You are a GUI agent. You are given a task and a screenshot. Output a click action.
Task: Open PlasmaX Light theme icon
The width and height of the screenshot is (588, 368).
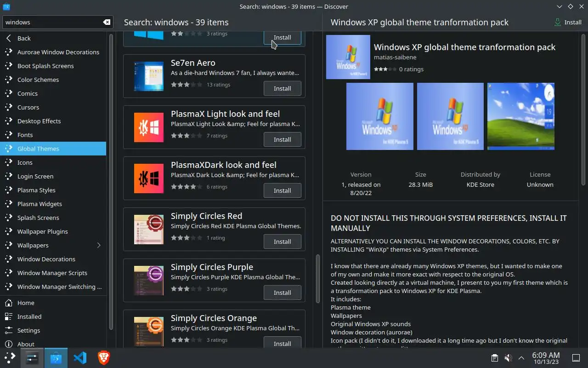coord(149,127)
